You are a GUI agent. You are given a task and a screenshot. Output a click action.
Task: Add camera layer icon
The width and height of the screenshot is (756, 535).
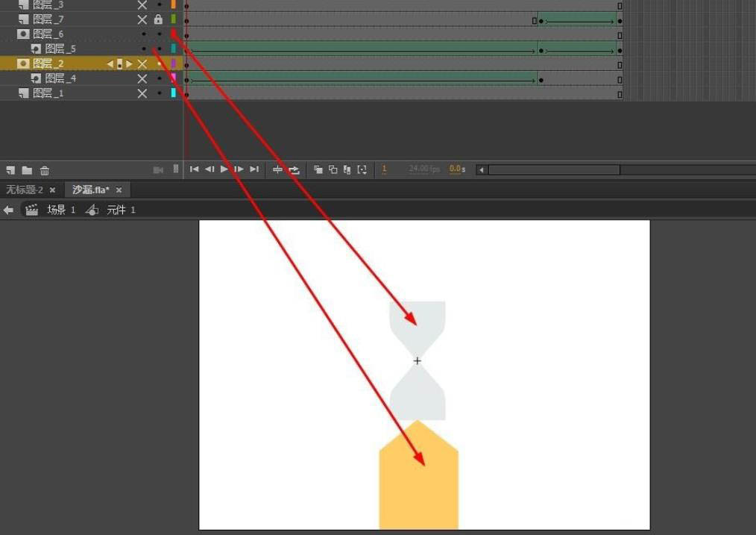(x=158, y=170)
